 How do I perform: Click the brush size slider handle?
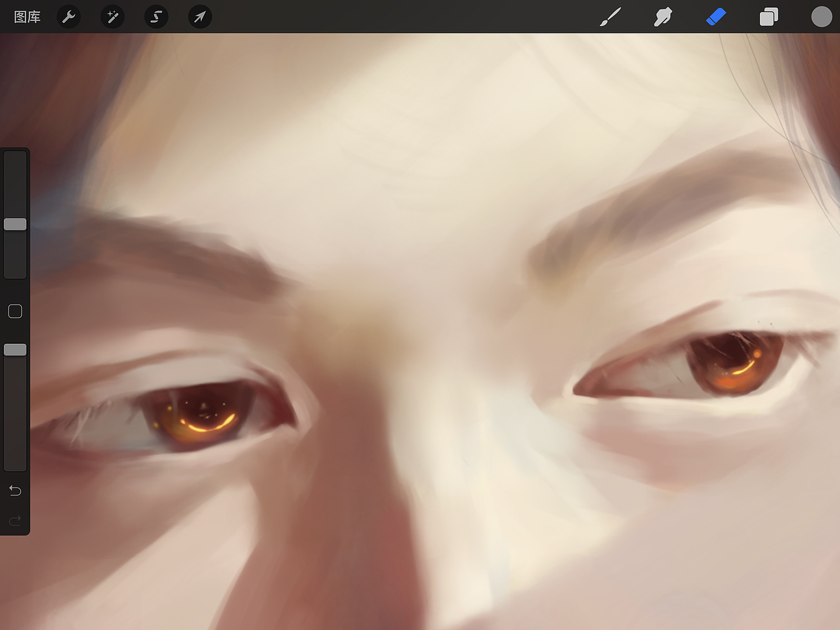[x=15, y=224]
